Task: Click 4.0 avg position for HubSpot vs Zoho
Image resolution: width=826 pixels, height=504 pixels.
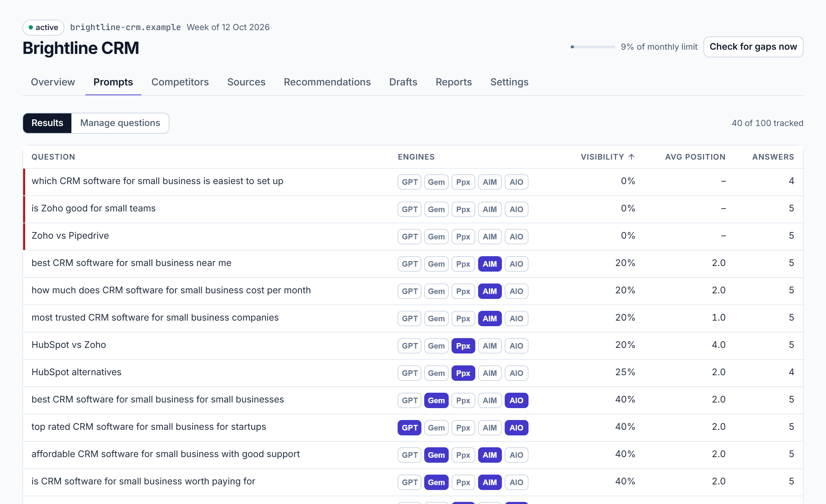Action: (719, 345)
